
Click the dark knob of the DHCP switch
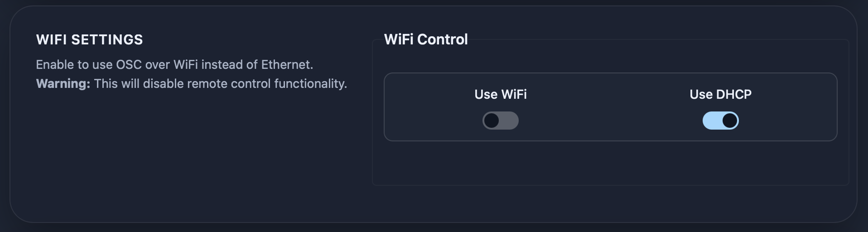pos(729,121)
